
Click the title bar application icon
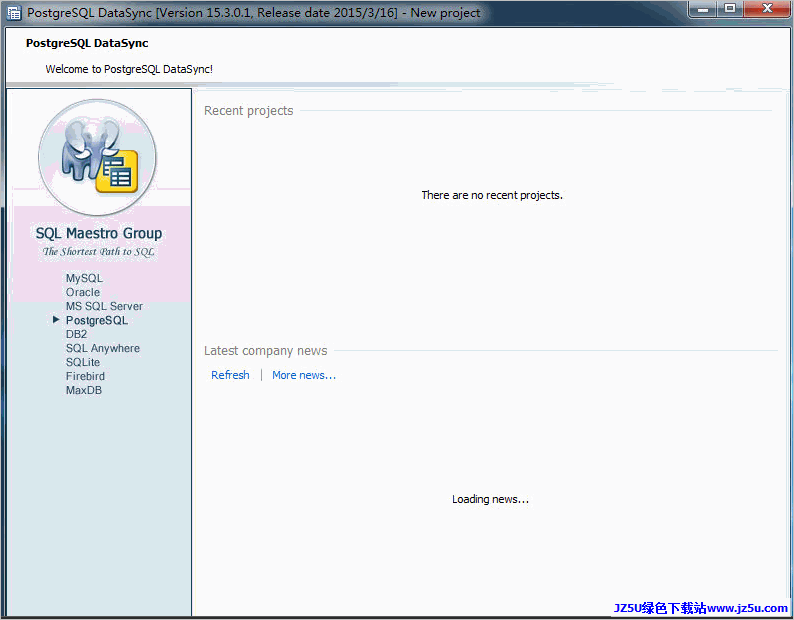14,13
